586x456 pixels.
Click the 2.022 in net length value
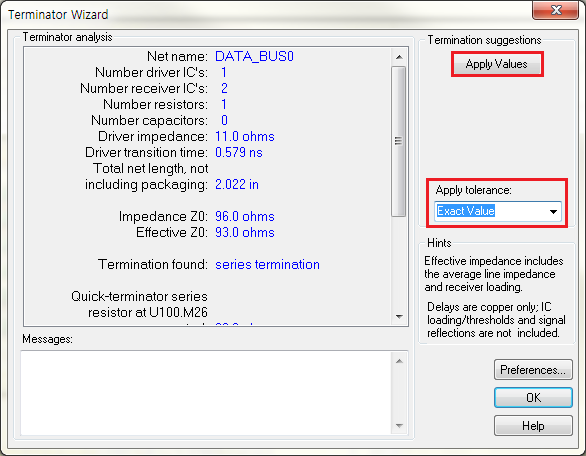237,185
